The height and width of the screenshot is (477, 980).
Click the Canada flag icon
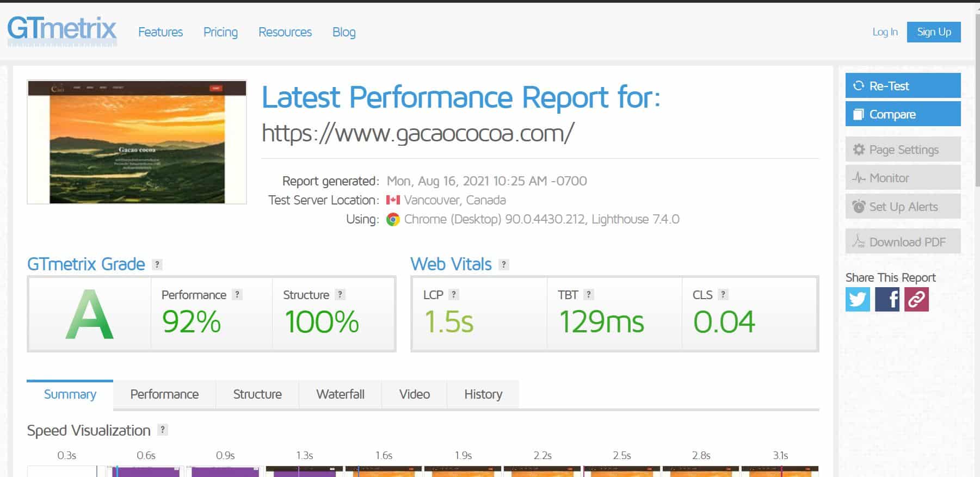[393, 200]
